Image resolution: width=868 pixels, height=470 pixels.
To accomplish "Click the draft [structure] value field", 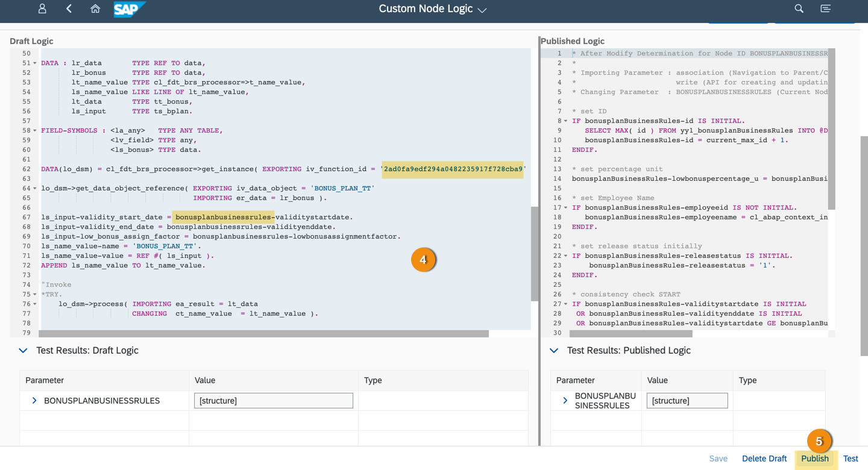I will click(274, 401).
